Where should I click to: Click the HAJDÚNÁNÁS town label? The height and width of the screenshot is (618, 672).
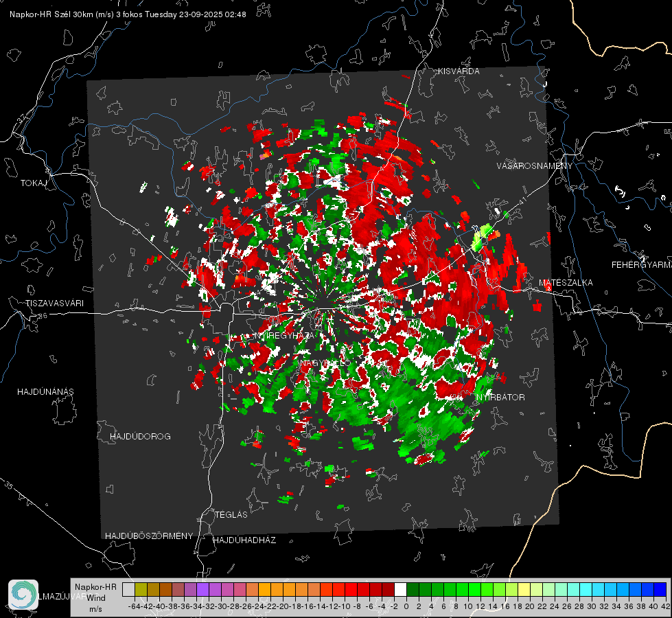[45, 392]
